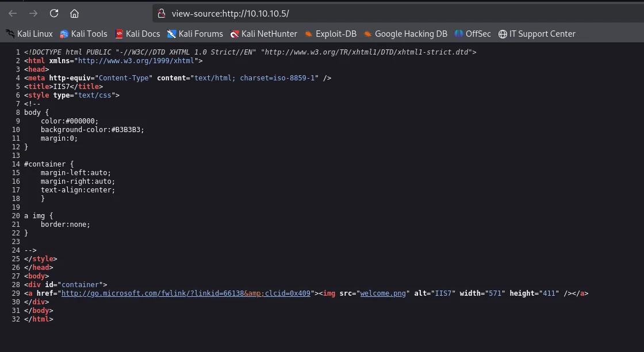Open the Kali Tools bookmark

[83, 34]
